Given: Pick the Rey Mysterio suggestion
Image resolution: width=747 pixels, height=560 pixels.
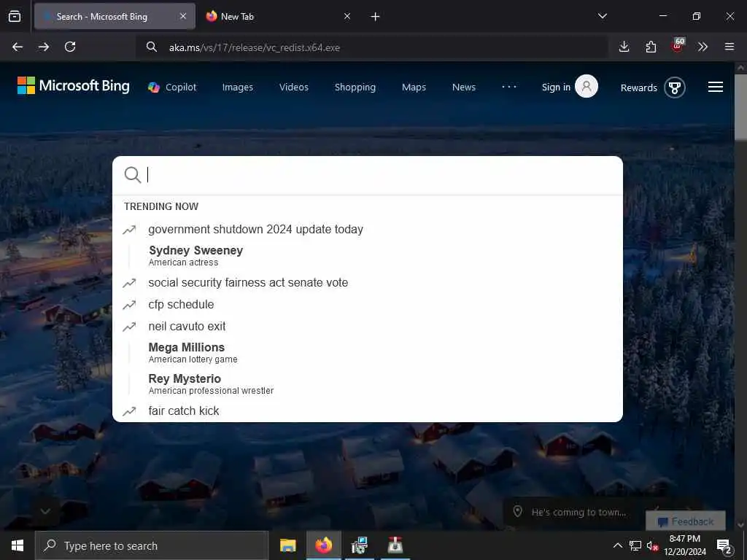Looking at the screenshot, I should [x=368, y=384].
